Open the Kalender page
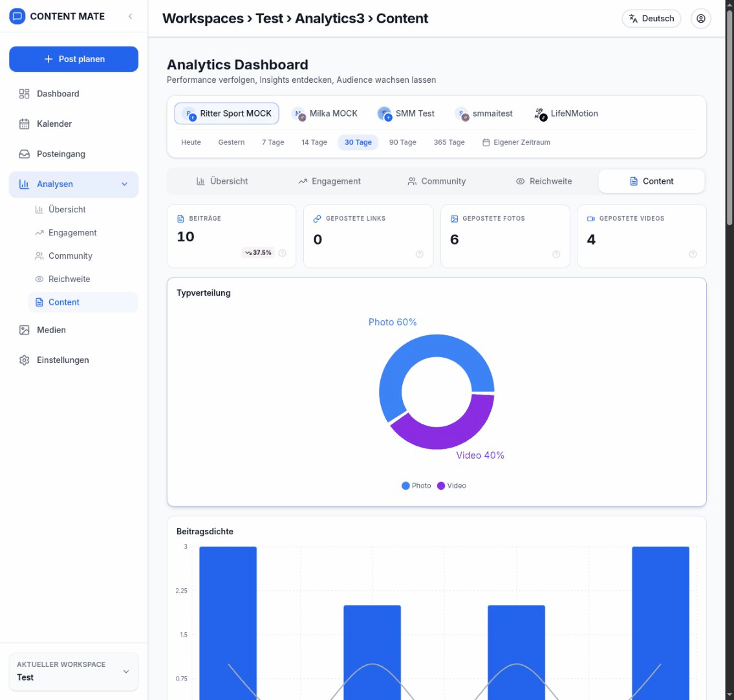The height and width of the screenshot is (700, 734). click(54, 124)
